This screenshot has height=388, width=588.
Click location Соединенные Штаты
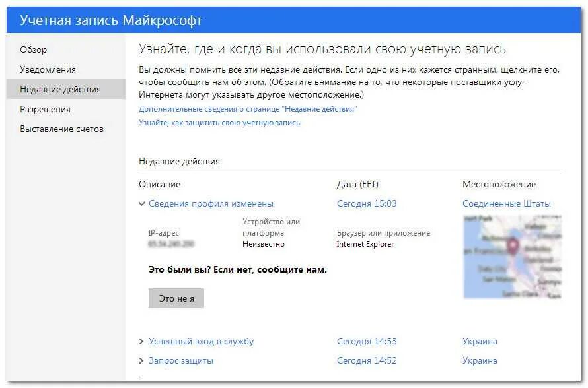[x=506, y=204]
